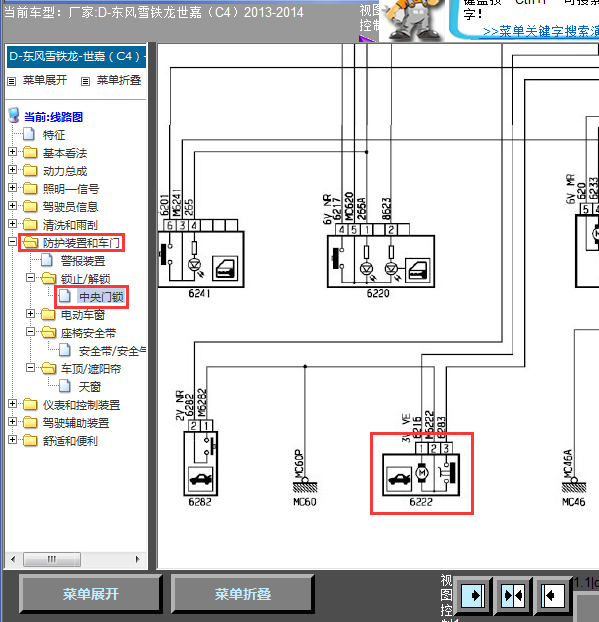Click the folder icon beside 驾驶员信息

30,206
